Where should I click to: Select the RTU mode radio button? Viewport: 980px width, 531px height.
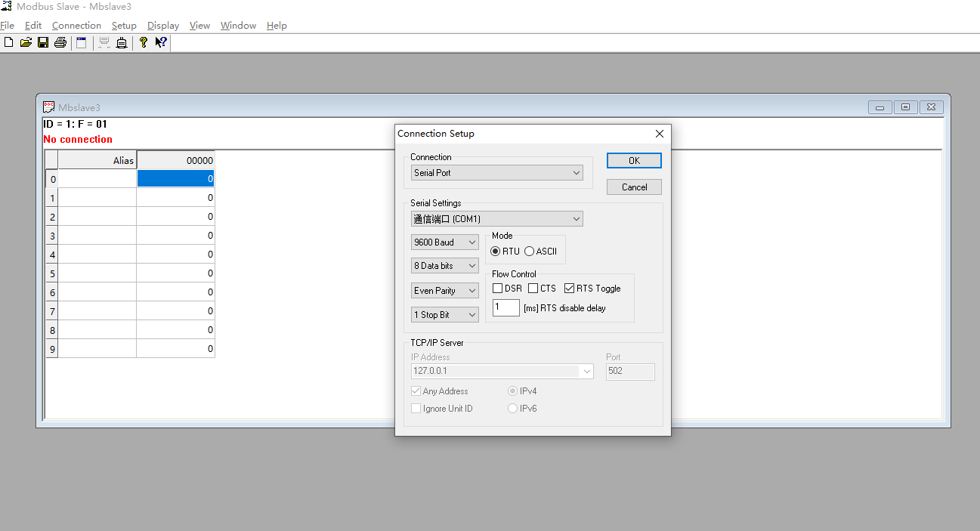click(496, 252)
